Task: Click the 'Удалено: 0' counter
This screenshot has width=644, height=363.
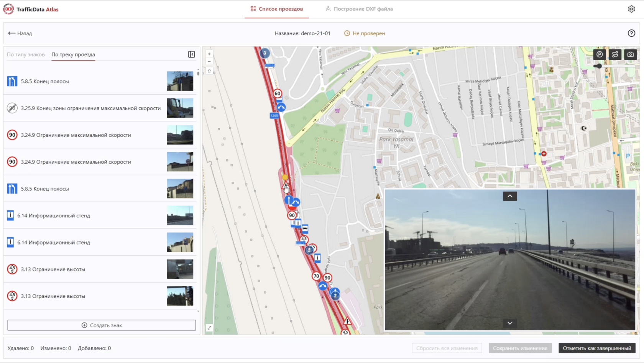Action: (x=21, y=348)
